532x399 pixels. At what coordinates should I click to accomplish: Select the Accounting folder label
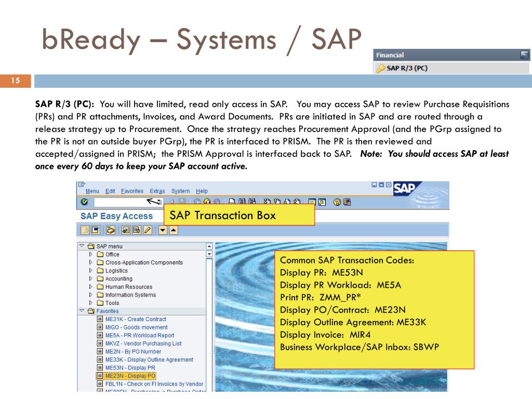[x=119, y=278]
